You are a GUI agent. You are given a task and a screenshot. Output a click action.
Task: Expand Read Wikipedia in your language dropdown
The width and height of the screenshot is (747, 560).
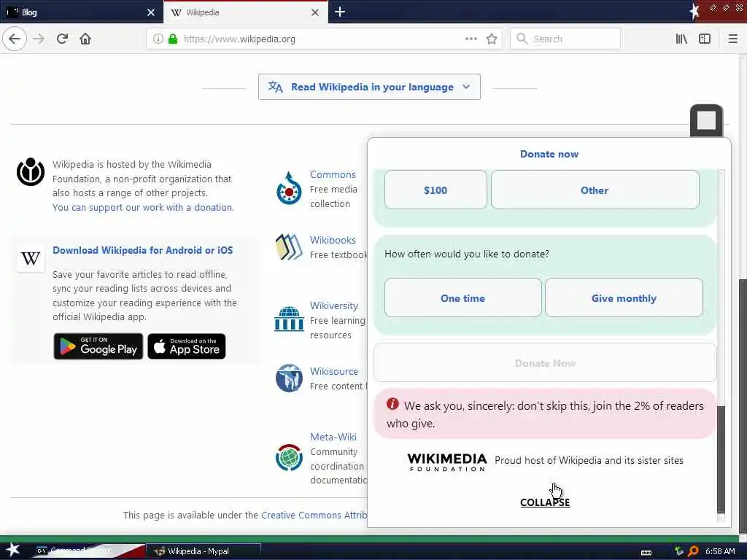(x=369, y=87)
